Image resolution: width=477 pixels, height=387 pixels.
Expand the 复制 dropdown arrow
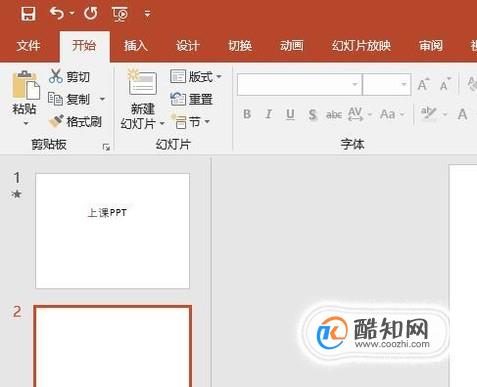[102, 99]
